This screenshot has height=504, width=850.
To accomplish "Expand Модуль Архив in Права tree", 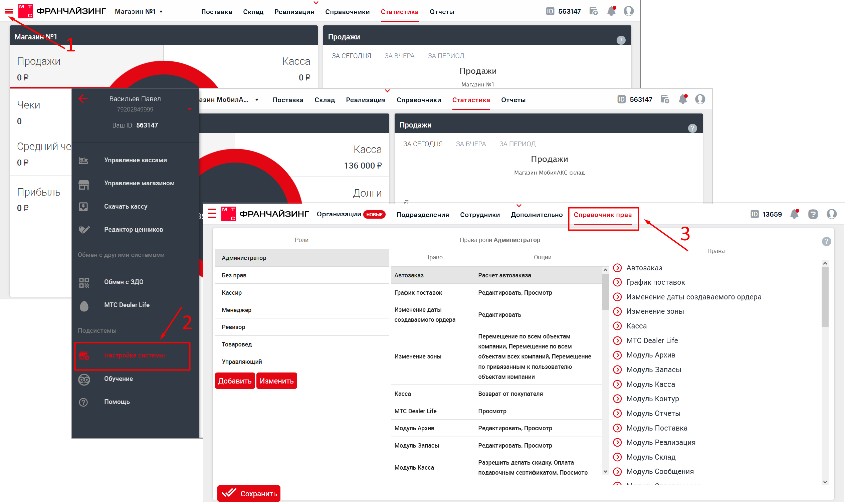I will [x=617, y=355].
